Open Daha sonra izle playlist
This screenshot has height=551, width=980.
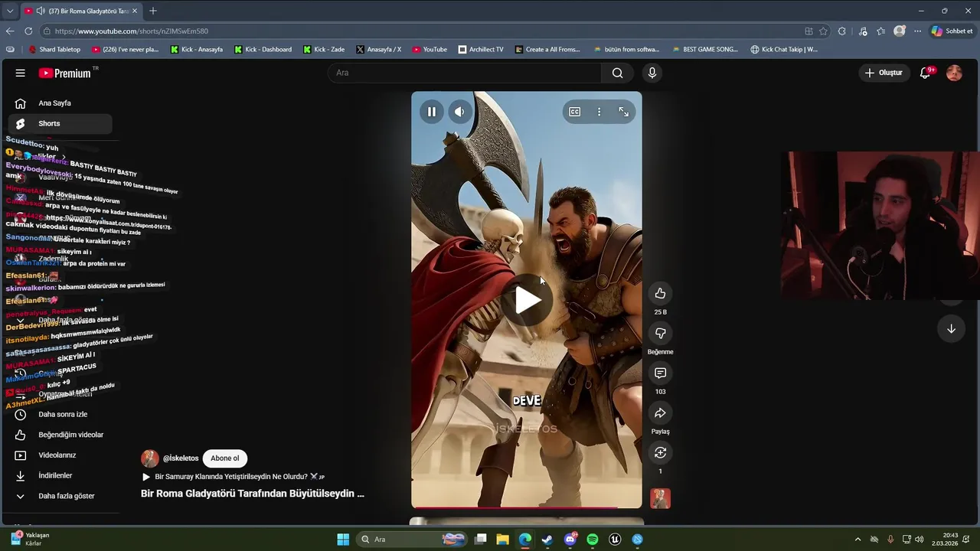[x=60, y=414]
